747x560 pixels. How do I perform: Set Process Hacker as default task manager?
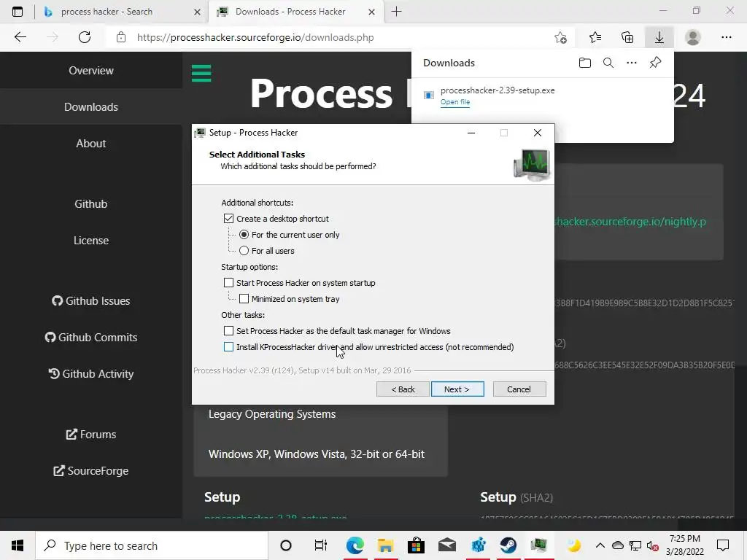(x=228, y=331)
